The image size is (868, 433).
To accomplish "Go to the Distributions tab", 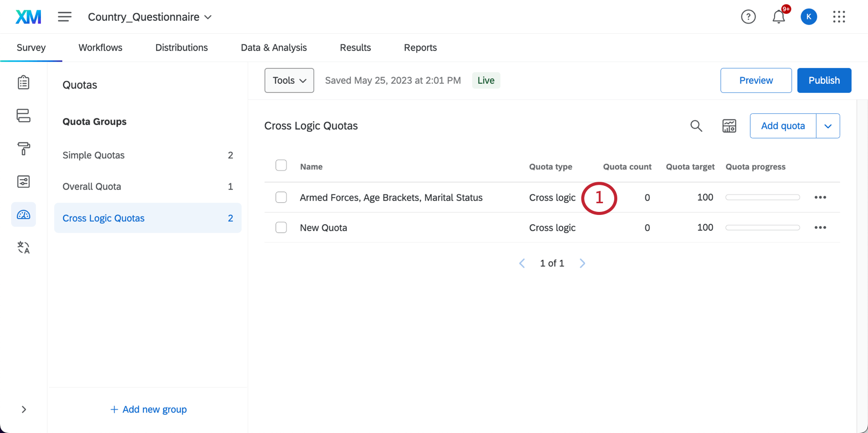I will [x=181, y=47].
